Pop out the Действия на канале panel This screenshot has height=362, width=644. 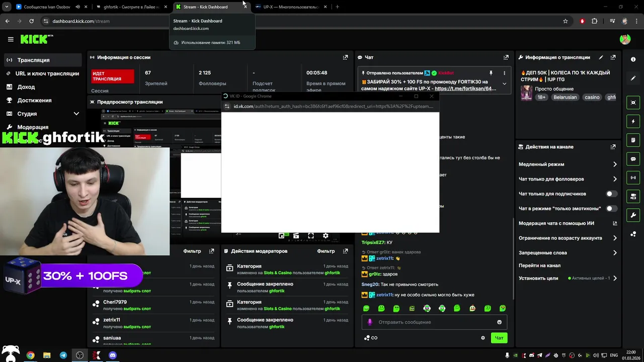[613, 147]
